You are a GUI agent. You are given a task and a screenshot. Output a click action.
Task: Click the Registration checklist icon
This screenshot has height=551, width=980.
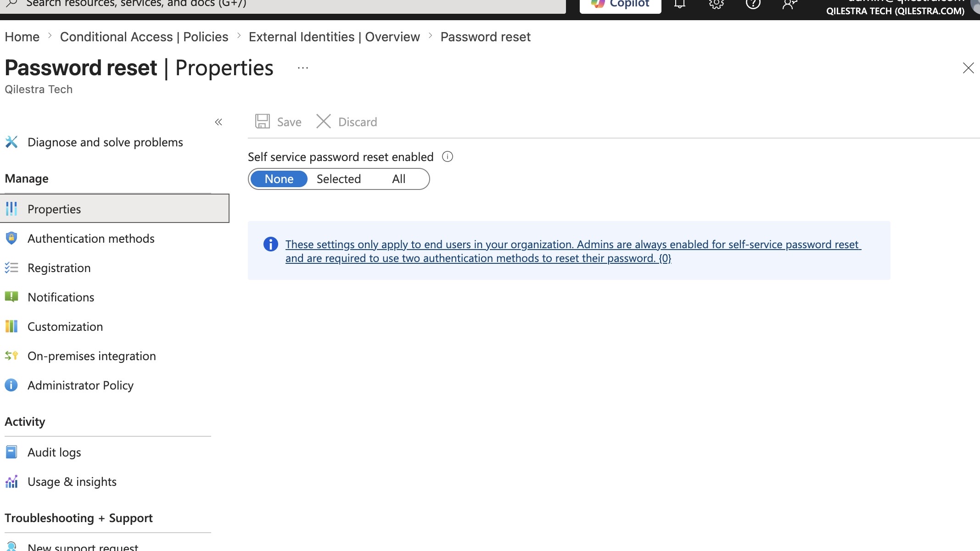11,267
